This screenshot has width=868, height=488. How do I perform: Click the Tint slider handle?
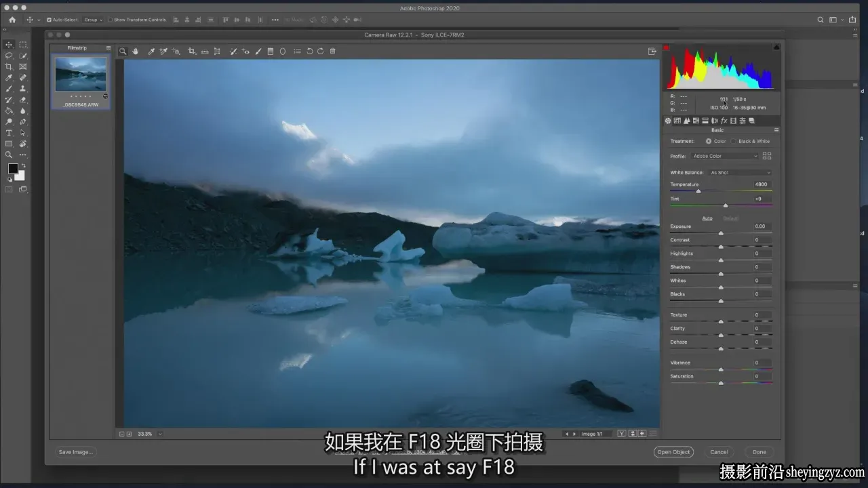pos(726,205)
